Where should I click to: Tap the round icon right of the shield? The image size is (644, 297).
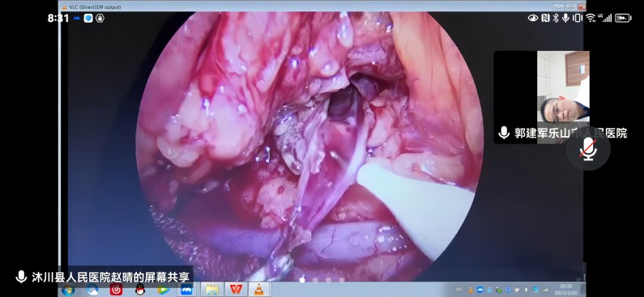pos(100,18)
